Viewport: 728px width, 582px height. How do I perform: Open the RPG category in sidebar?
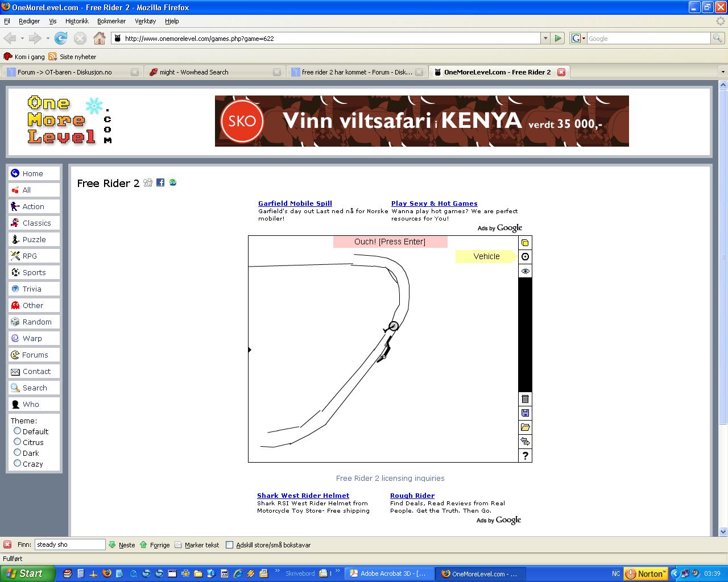pyautogui.click(x=34, y=256)
